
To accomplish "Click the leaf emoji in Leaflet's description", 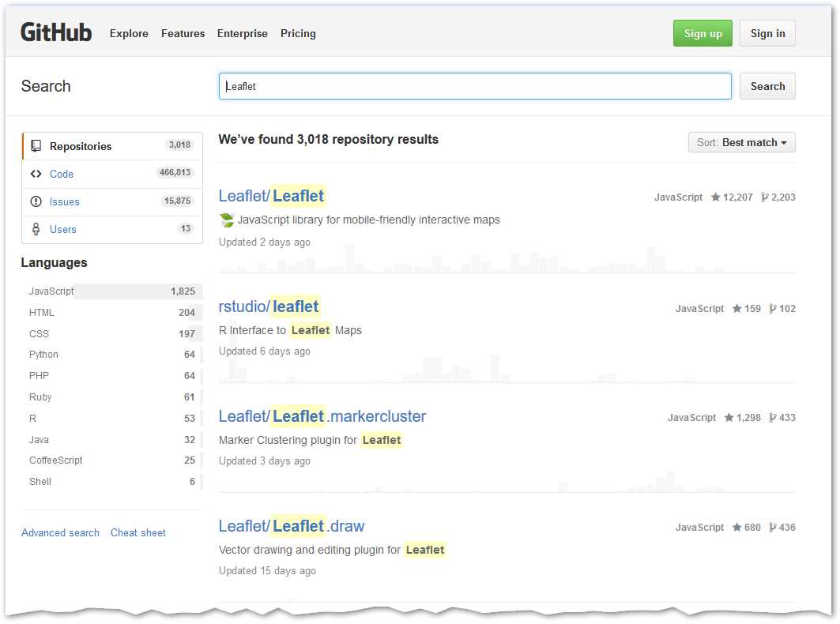I will point(226,220).
